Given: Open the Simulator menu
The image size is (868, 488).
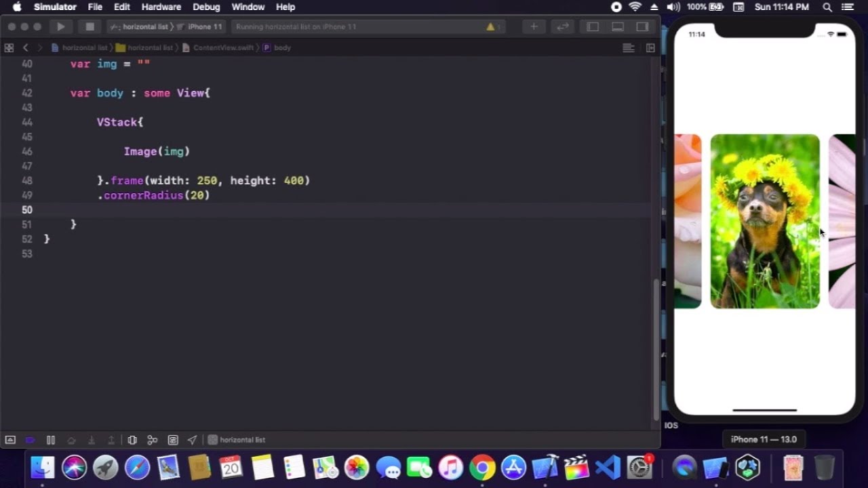Looking at the screenshot, I should point(55,7).
